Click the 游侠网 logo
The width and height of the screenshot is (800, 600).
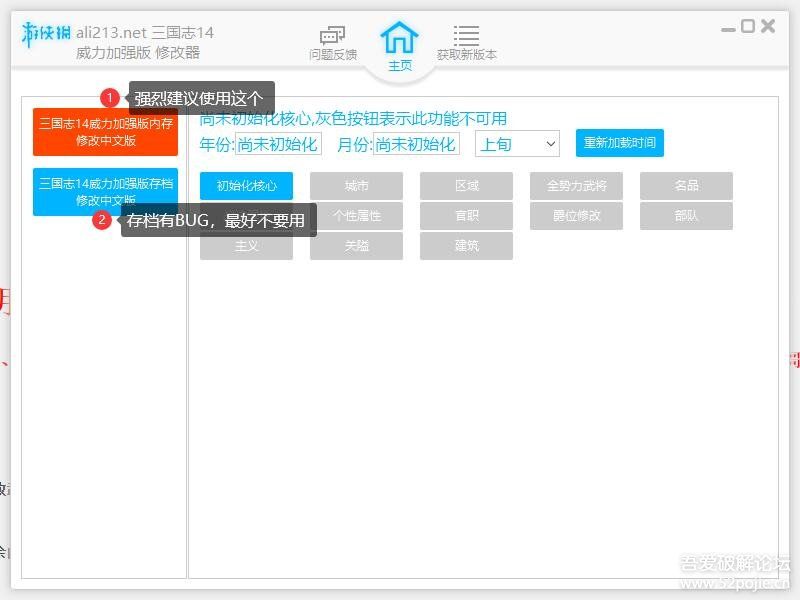click(x=46, y=33)
